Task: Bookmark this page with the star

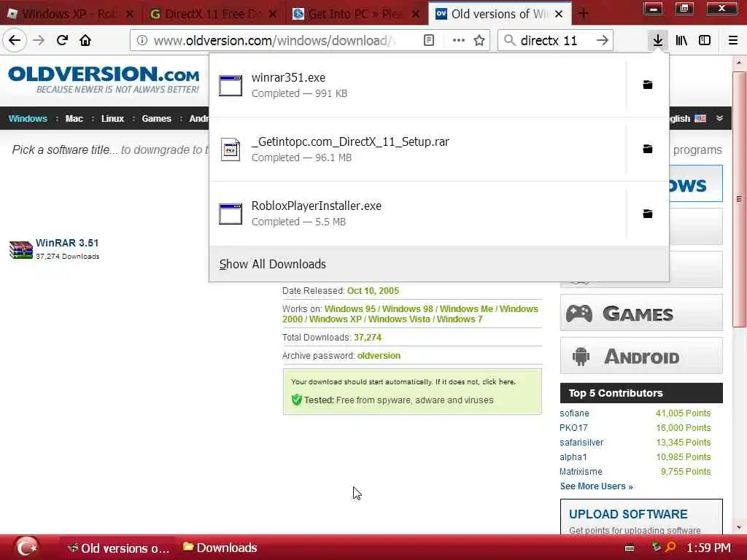Action: (x=479, y=41)
